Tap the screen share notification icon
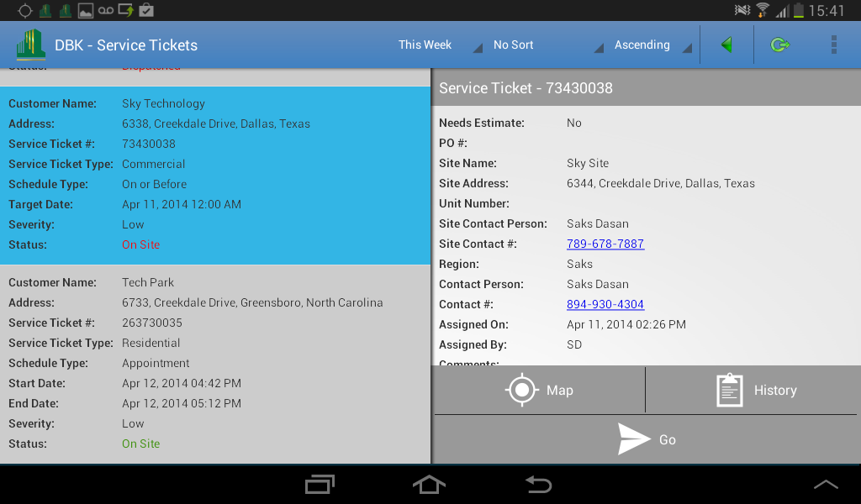This screenshot has width=861, height=504. coord(126,10)
